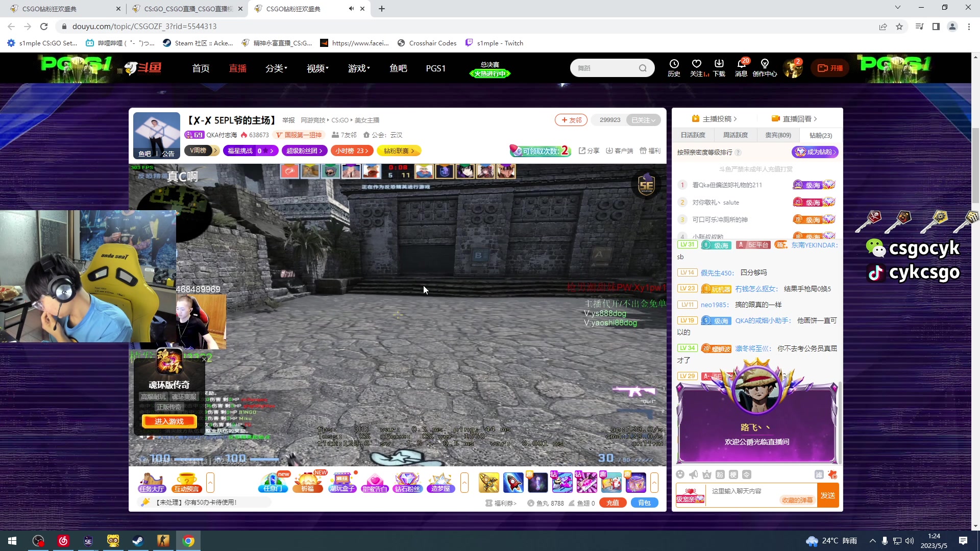Click the search magnifier in Douyu search box

point(643,68)
